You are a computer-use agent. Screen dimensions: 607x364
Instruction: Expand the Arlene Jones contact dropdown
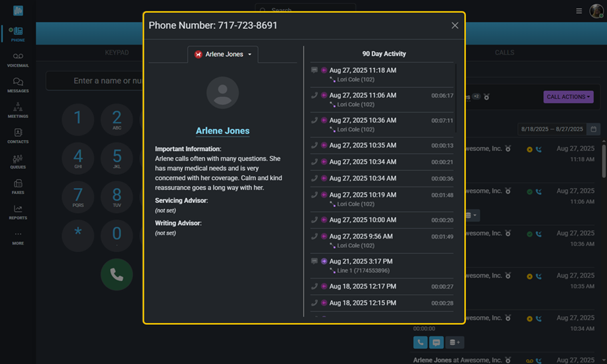pyautogui.click(x=223, y=55)
